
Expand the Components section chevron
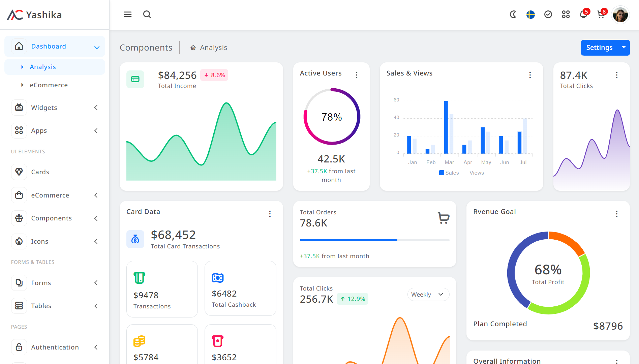pyautogui.click(x=96, y=218)
